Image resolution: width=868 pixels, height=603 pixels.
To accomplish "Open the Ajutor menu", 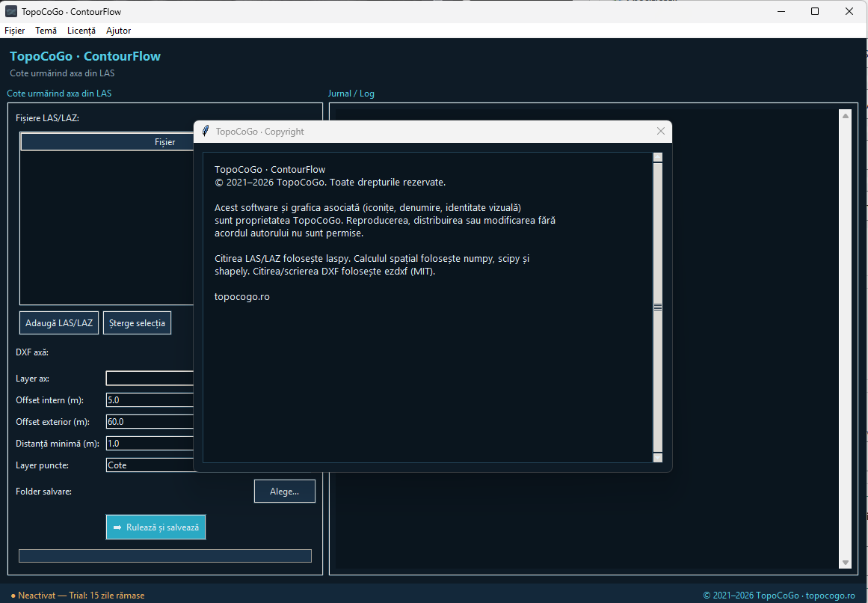I will (118, 31).
